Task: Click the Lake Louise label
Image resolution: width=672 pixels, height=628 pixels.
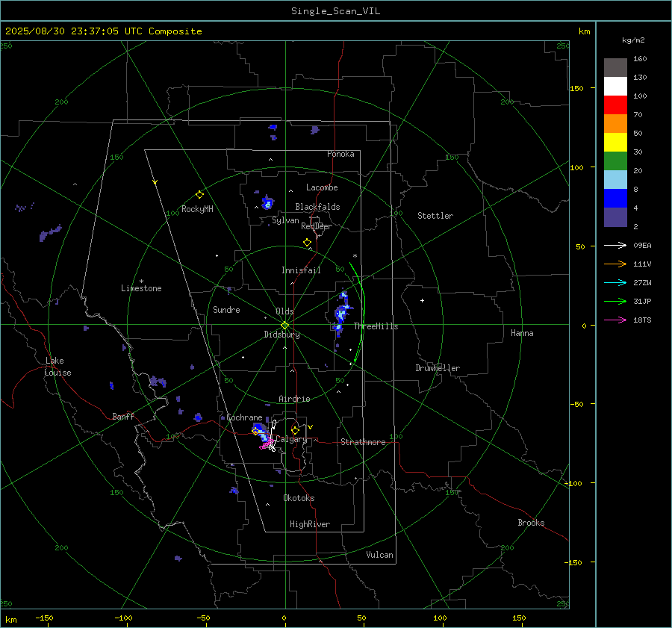Action: (x=57, y=367)
